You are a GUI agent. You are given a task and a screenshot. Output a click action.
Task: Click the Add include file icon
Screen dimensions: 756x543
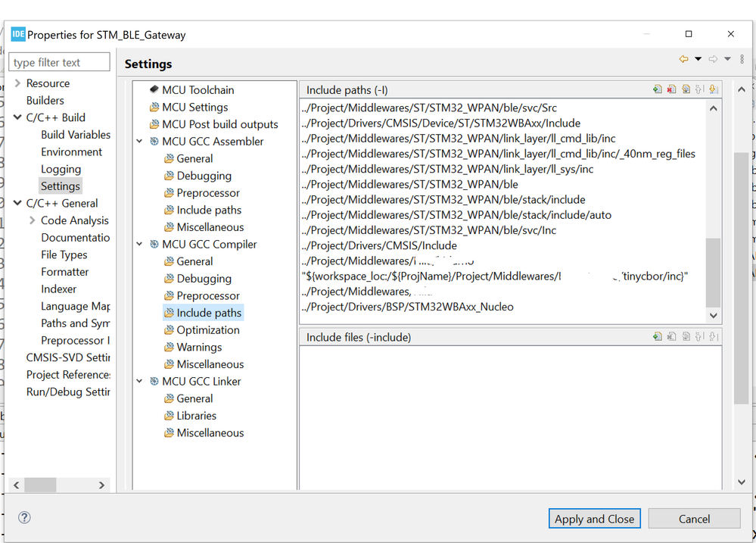point(658,337)
